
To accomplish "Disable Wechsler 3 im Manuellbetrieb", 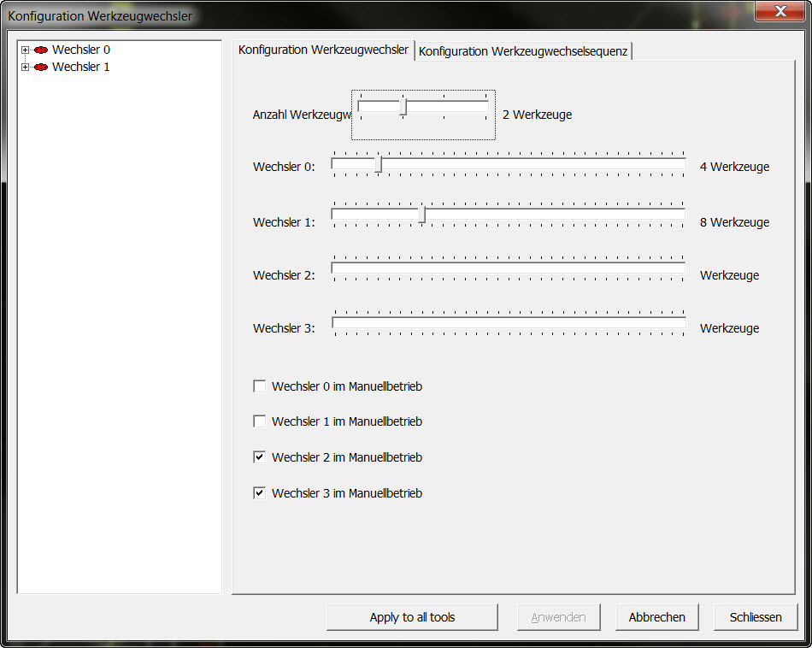I will pos(260,493).
